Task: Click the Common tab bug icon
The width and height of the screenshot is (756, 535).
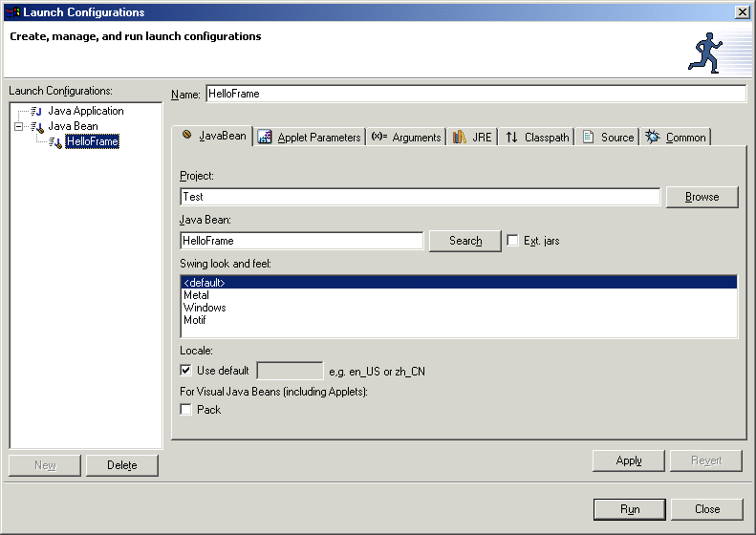Action: [653, 137]
